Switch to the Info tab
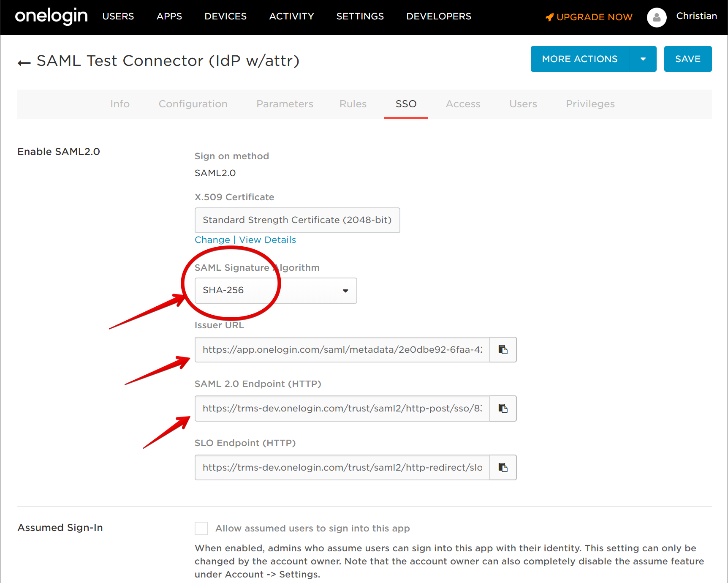 [120, 104]
